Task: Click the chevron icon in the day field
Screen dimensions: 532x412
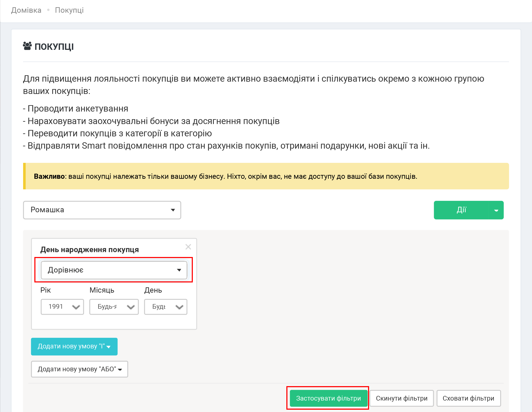Action: [x=179, y=307]
